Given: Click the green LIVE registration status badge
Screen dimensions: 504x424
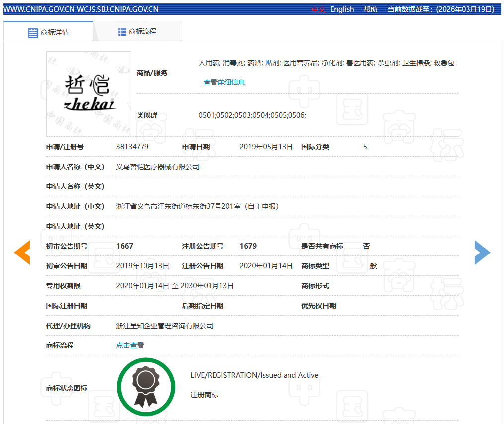Looking at the screenshot, I should (145, 387).
